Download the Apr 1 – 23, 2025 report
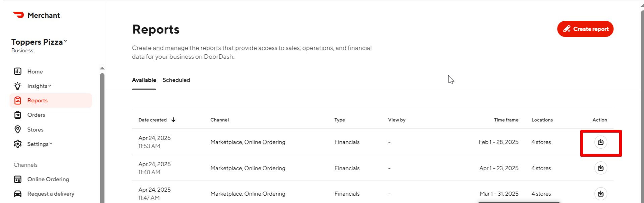This screenshot has width=644, height=203. point(600,168)
